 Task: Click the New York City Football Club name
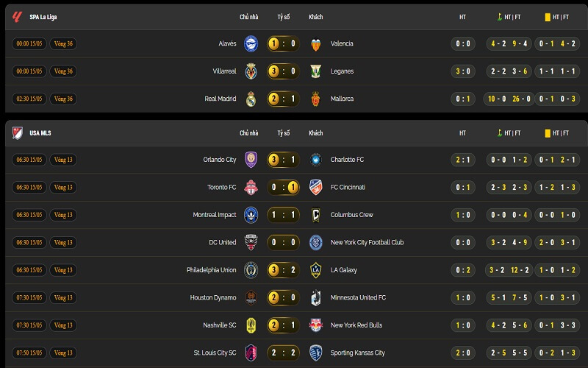pyautogui.click(x=367, y=243)
